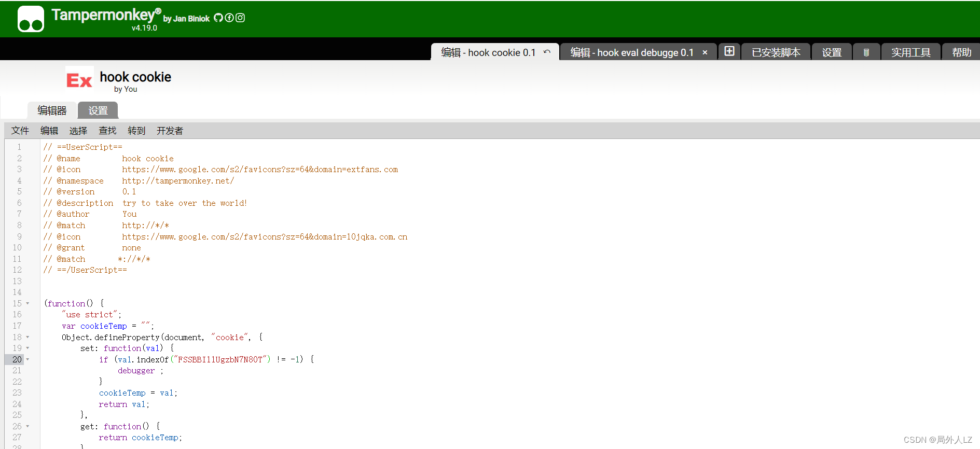Select the 编辑器 sub-tab

tap(52, 110)
